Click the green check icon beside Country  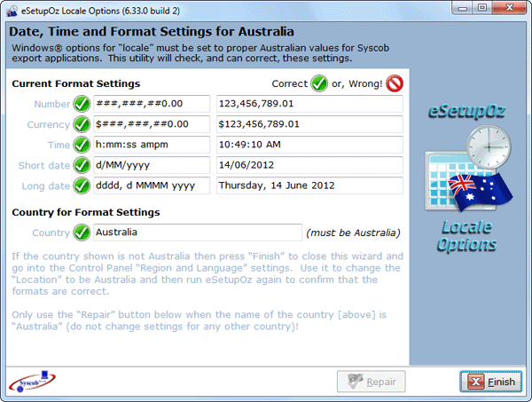click(x=82, y=233)
